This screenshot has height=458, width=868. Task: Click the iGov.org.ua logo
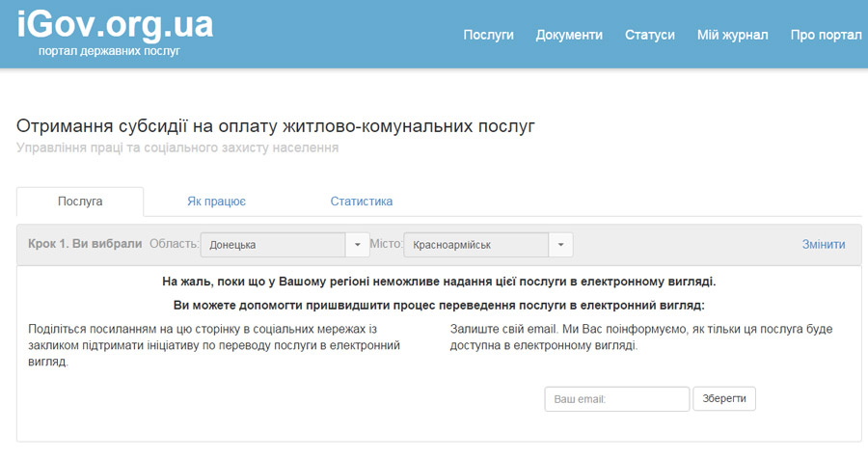115,23
